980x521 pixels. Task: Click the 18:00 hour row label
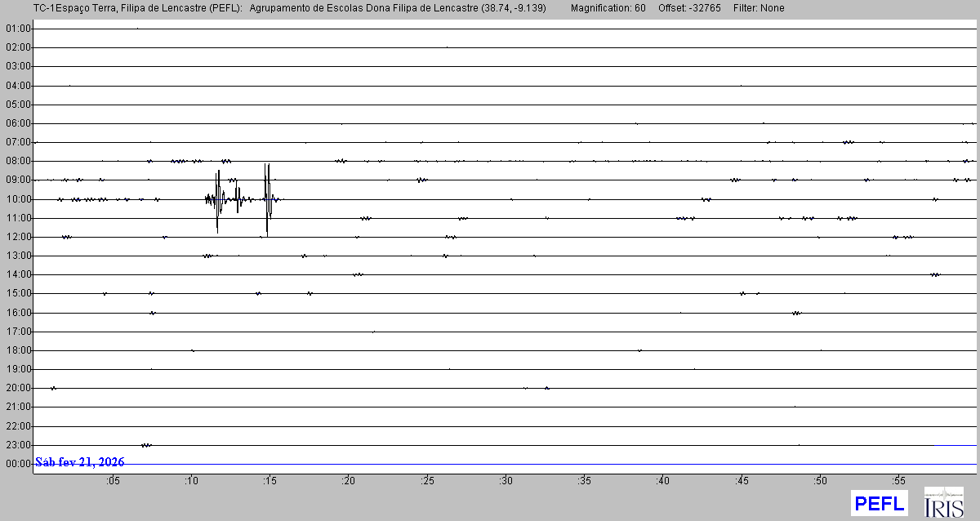click(x=18, y=350)
